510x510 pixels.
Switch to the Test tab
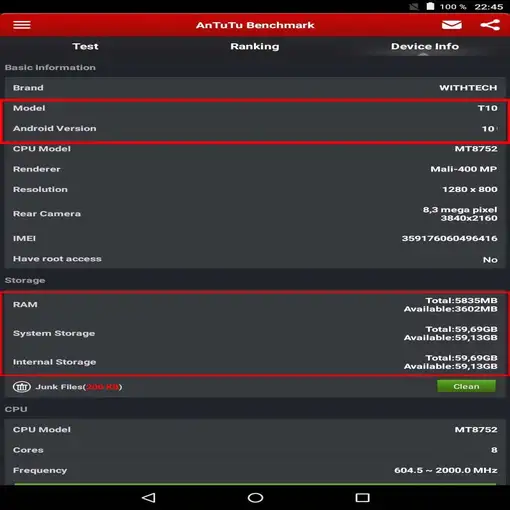click(x=85, y=46)
